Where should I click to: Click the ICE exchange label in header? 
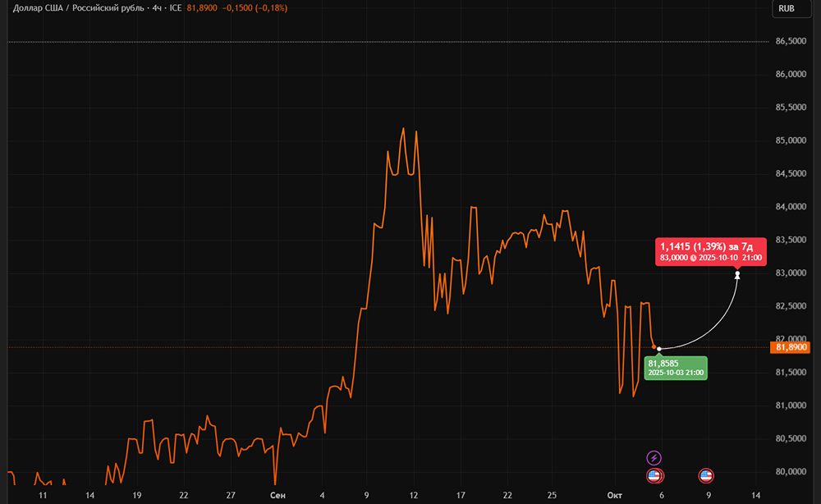coord(176,8)
